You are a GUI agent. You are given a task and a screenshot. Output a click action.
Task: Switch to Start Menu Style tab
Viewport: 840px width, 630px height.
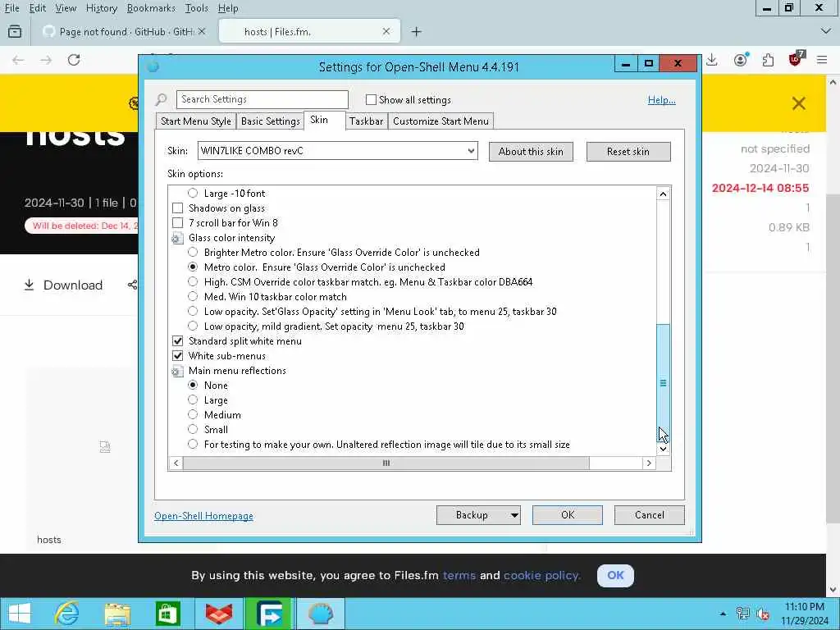pyautogui.click(x=195, y=121)
